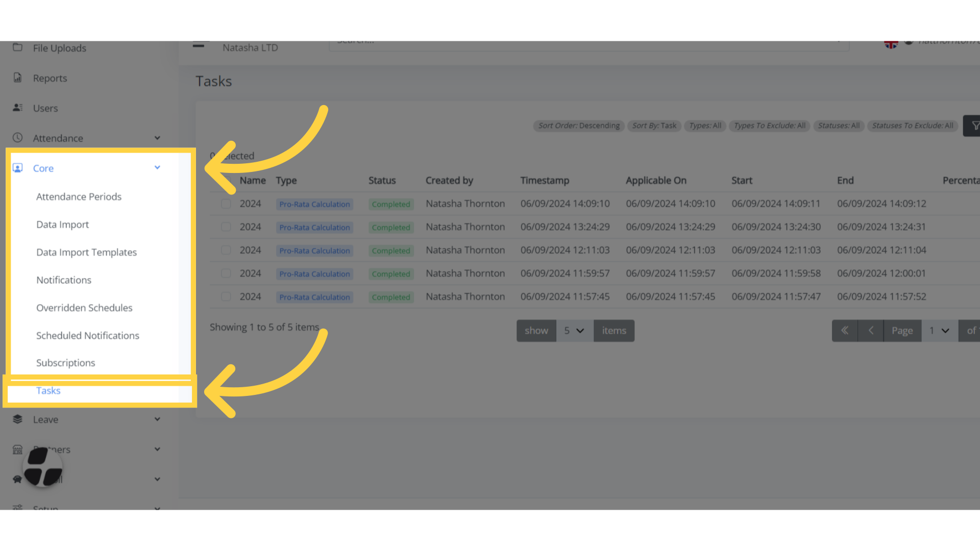The height and width of the screenshot is (551, 980).
Task: Open the UK flag language selector
Action: tap(891, 43)
